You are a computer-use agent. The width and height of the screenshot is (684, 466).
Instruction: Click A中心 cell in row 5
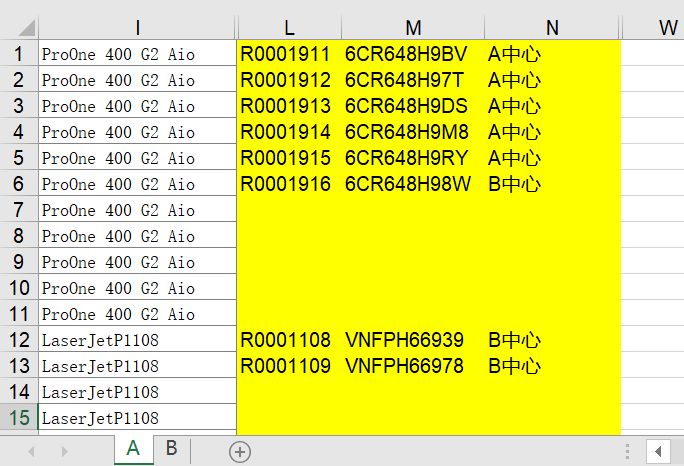pos(552,157)
